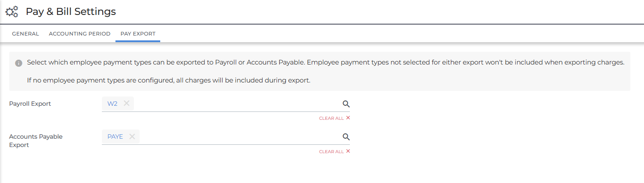Screen dimensions: 644x183
Task: Click Clear All text under Accounts Payable Export
Action: point(331,152)
